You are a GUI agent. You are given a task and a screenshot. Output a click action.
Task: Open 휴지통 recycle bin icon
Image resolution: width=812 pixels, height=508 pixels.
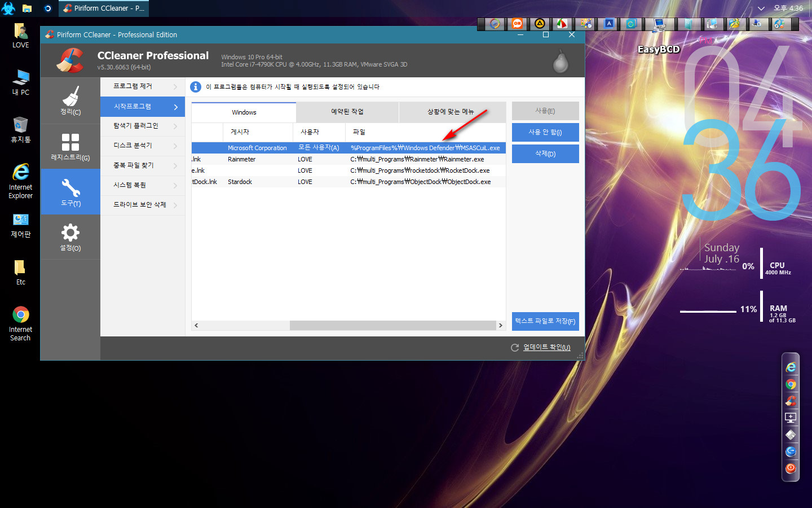point(21,130)
